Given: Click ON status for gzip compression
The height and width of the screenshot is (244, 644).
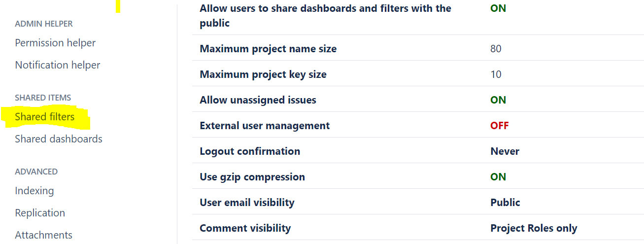Looking at the screenshot, I should [498, 177].
